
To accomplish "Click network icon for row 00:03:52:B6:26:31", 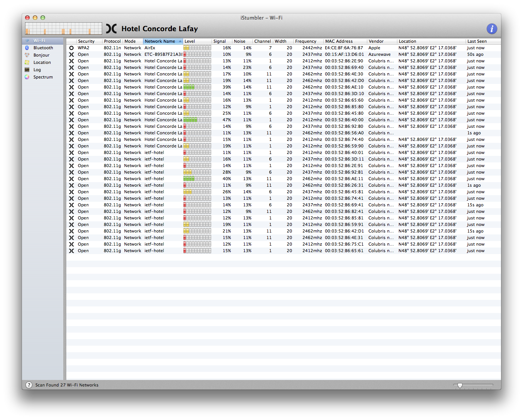I will click(71, 185).
